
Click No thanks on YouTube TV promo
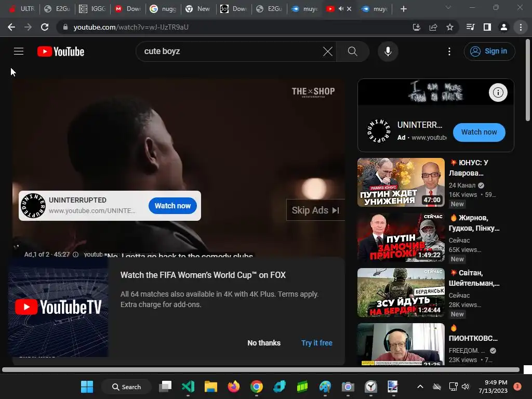tap(263, 343)
